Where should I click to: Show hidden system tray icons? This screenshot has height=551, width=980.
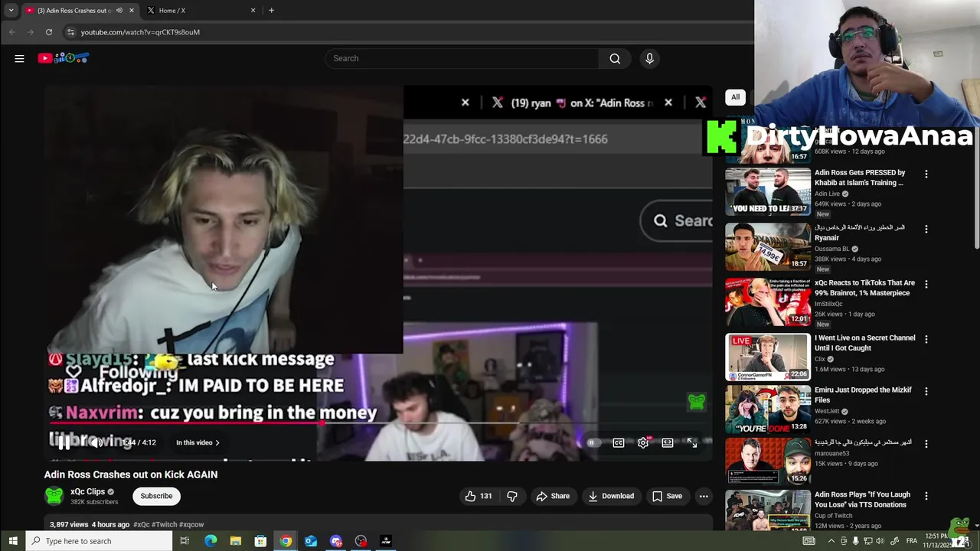tap(831, 541)
